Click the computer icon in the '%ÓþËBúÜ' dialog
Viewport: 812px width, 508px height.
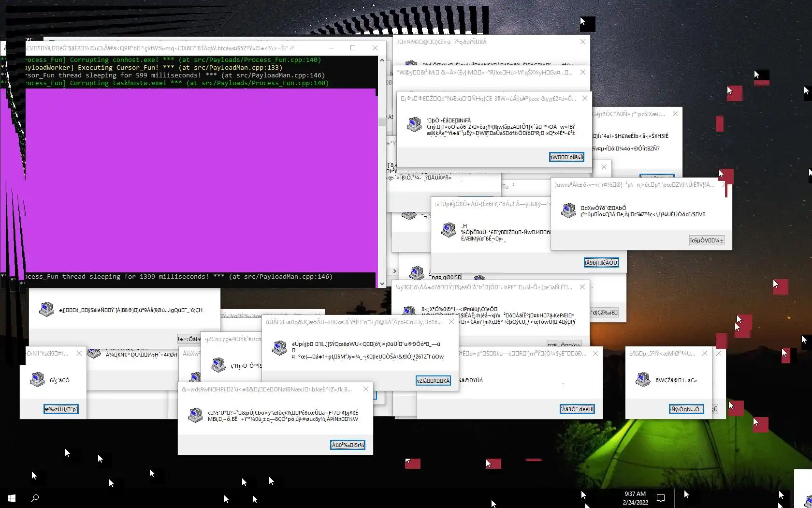click(449, 230)
